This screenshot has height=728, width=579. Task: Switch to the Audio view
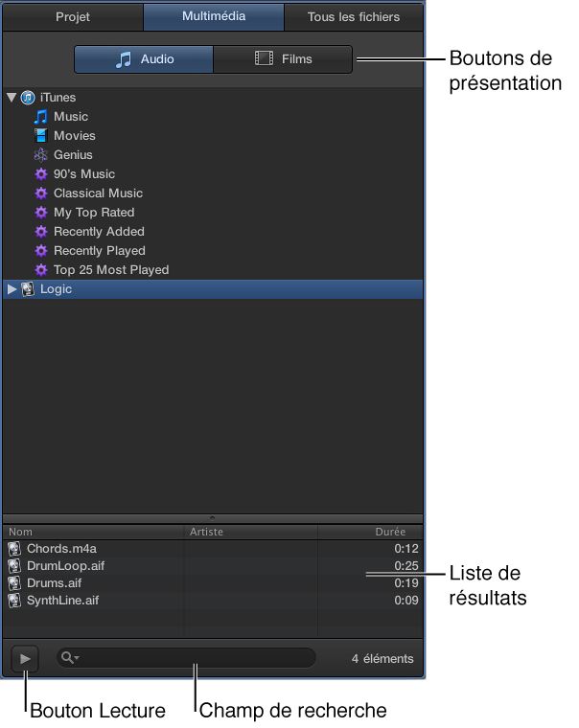[144, 59]
